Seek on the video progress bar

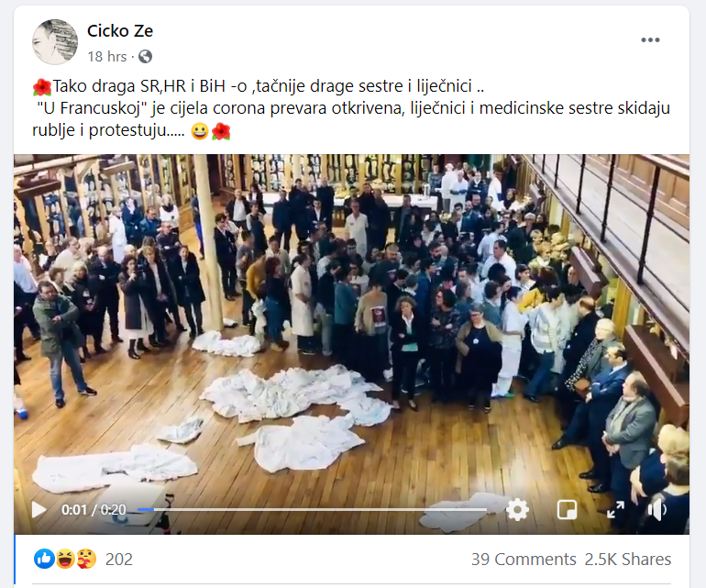point(312,510)
